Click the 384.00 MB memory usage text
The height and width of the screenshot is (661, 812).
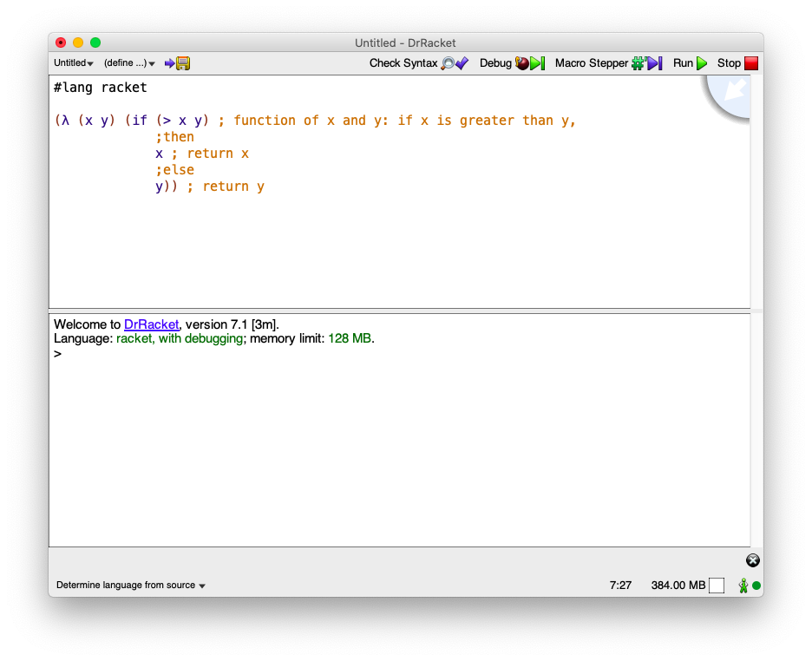coord(678,586)
